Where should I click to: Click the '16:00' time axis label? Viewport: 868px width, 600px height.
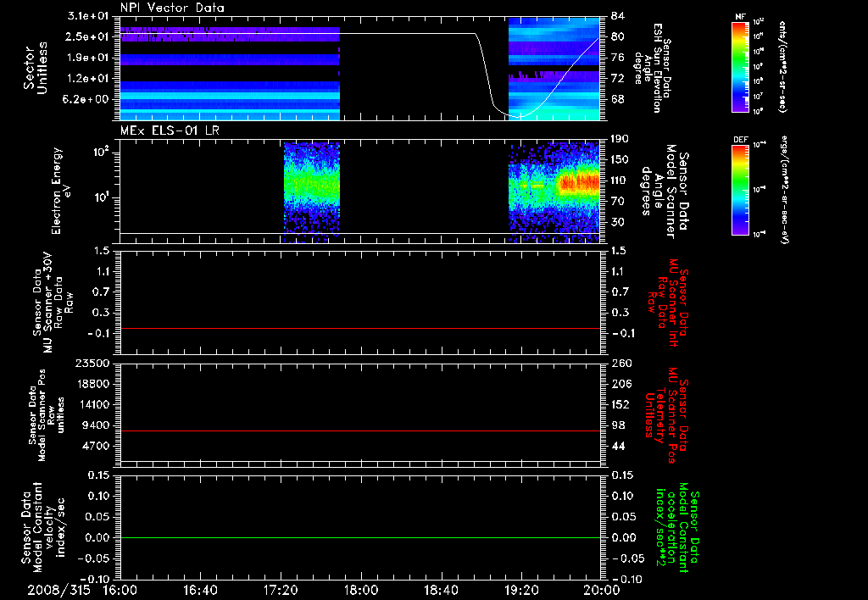tap(120, 590)
